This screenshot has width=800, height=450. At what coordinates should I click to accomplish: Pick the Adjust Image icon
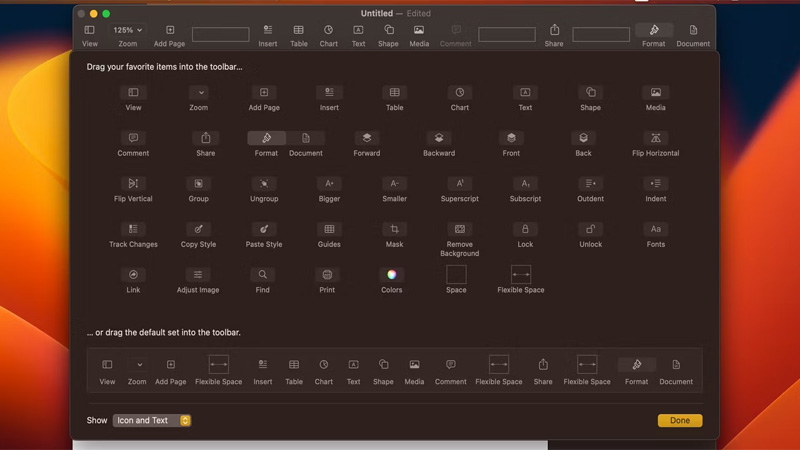(198, 275)
